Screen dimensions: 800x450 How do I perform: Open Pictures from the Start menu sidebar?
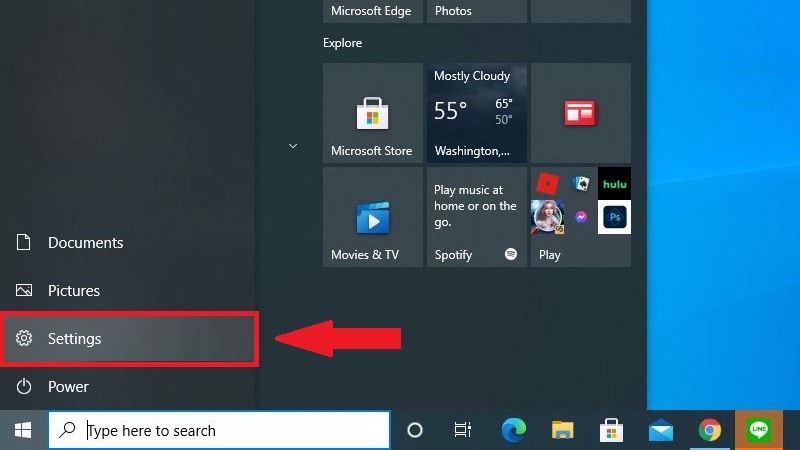[128, 290]
